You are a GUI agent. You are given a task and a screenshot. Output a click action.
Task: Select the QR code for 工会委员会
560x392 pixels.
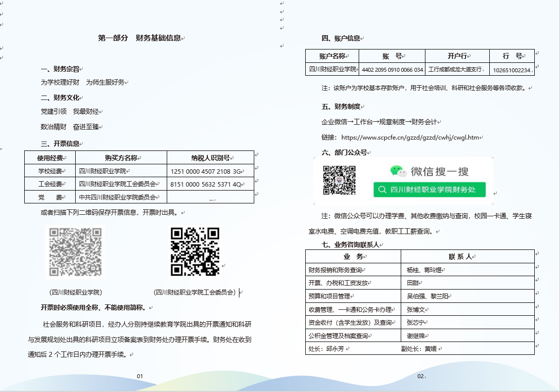195,251
